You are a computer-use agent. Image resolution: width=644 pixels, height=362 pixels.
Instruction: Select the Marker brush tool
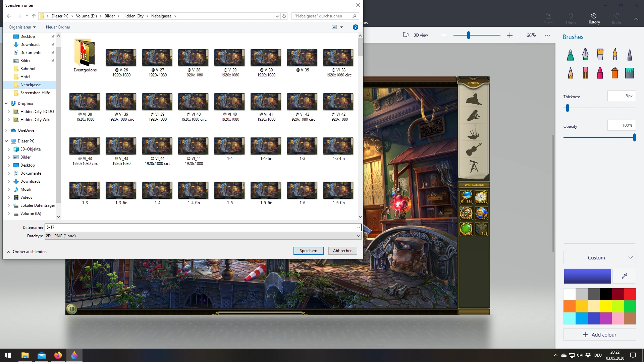tap(570, 55)
